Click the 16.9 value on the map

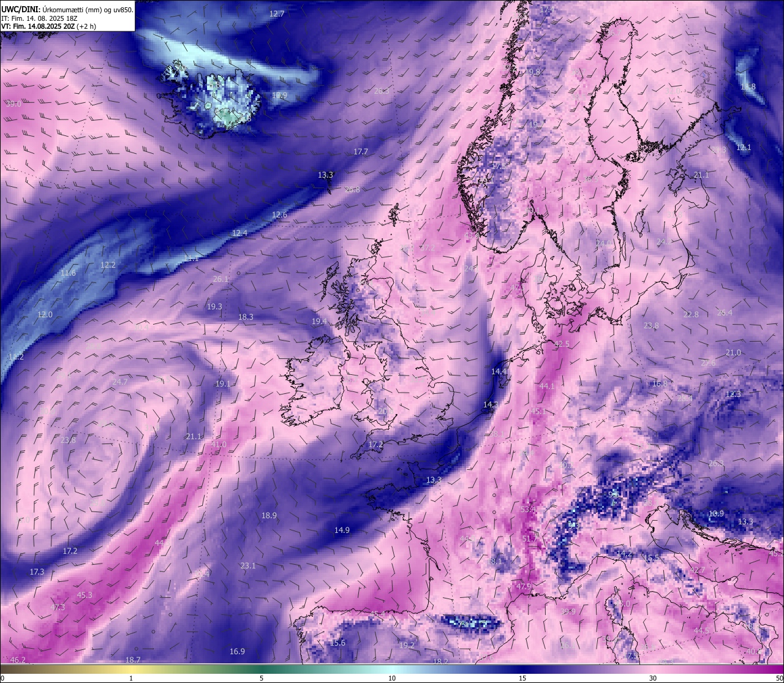point(237,651)
